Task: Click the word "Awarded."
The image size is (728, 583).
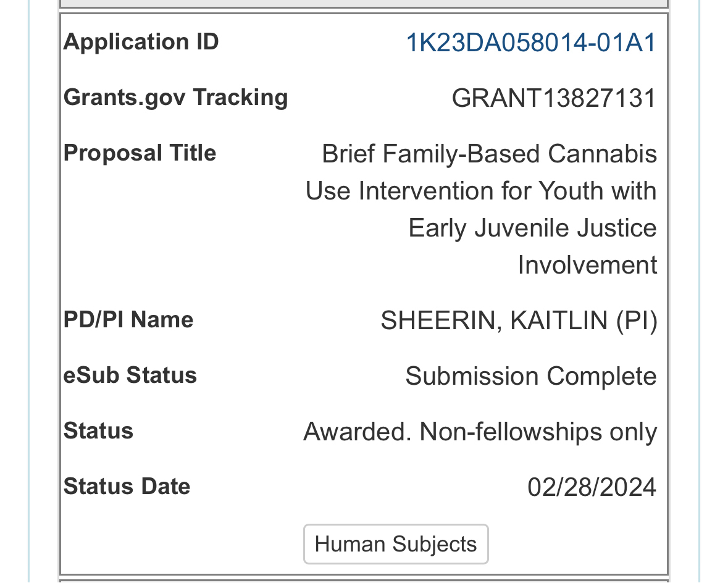Action: coord(357,432)
